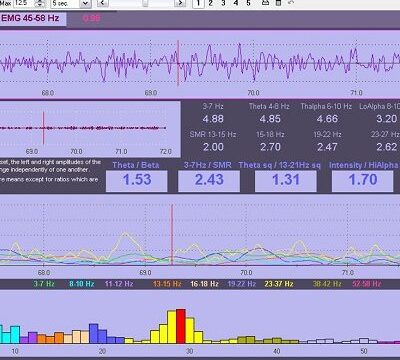This screenshot has height=360, width=400.
Task: Select screen 1 button
Action: [198, 3]
